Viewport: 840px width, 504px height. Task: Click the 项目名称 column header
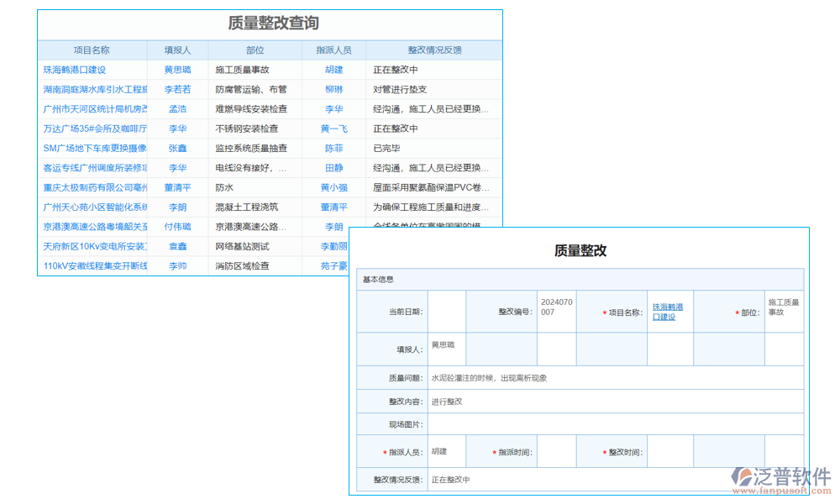(92, 50)
